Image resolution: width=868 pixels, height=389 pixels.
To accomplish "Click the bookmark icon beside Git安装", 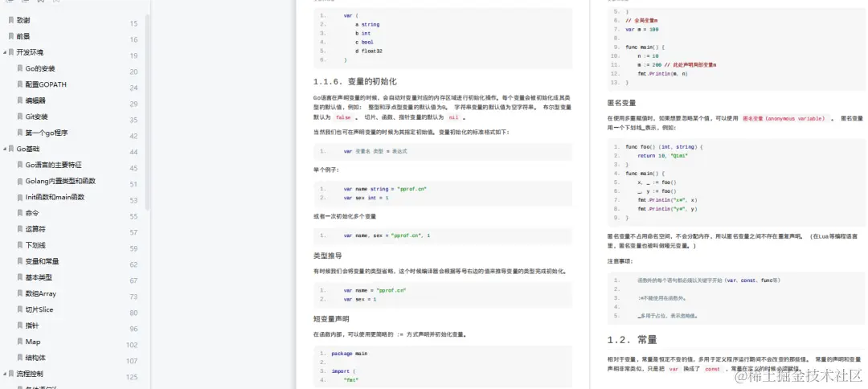I will click(x=20, y=117).
